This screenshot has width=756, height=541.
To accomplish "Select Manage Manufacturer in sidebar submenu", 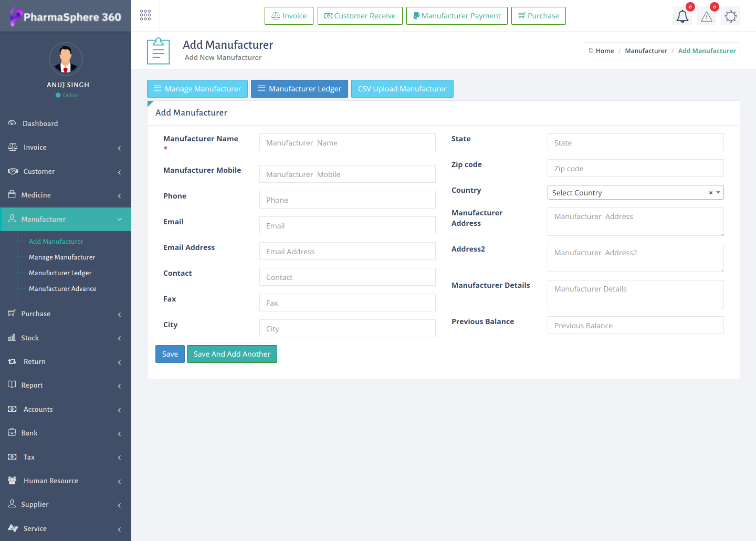I will point(62,257).
